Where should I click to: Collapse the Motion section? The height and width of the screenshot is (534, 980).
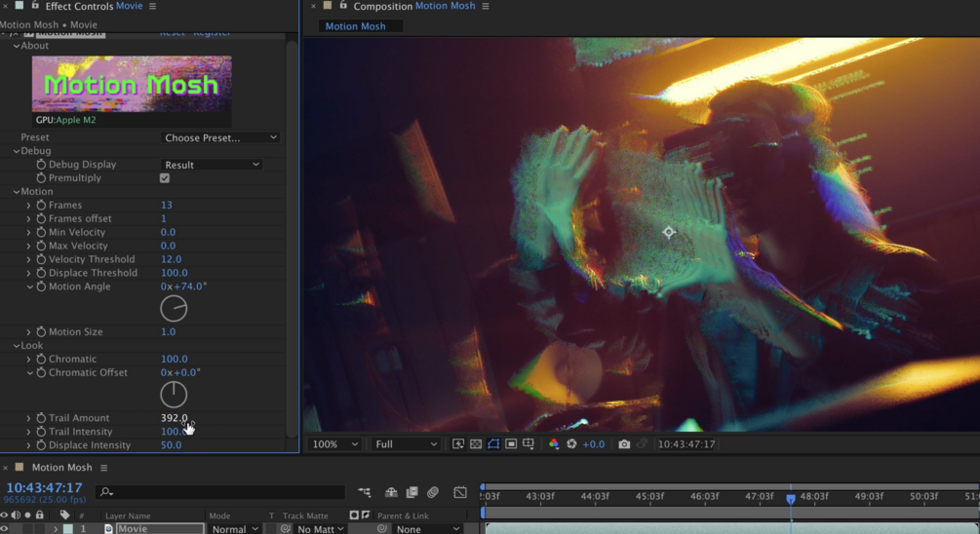point(17,192)
